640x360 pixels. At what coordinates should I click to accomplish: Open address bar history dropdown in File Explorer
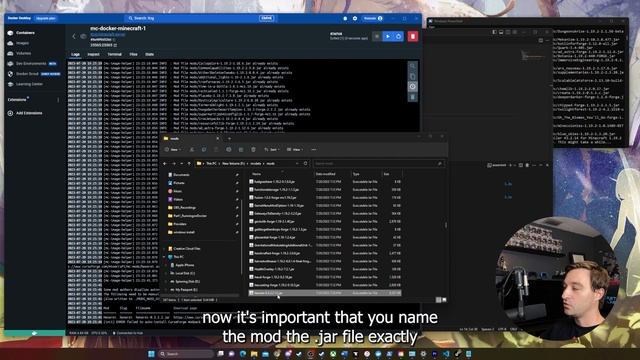pyautogui.click(x=297, y=164)
